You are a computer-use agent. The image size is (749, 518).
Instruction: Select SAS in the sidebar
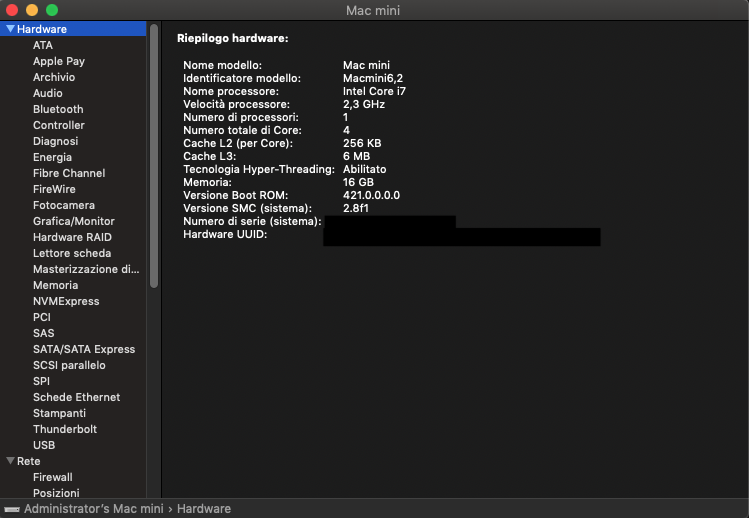43,334
